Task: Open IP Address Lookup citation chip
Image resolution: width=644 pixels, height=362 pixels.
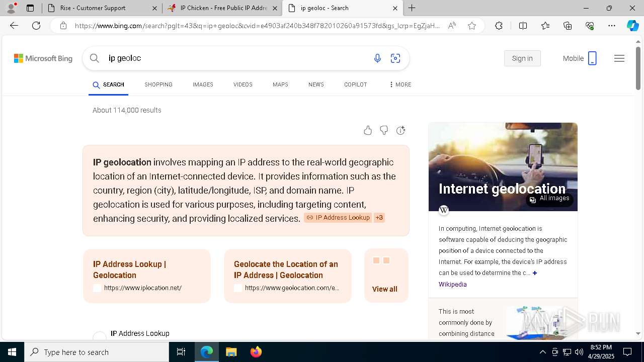Action: pos(338,218)
